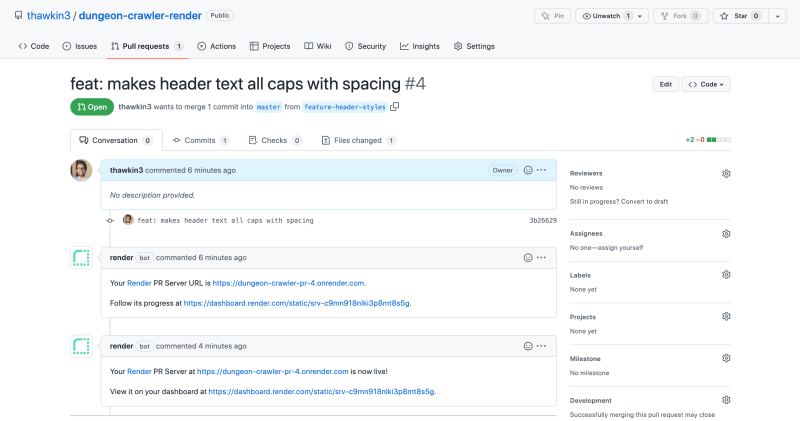This screenshot has height=421, width=800.
Task: Open the Wiki tab
Action: click(x=318, y=46)
